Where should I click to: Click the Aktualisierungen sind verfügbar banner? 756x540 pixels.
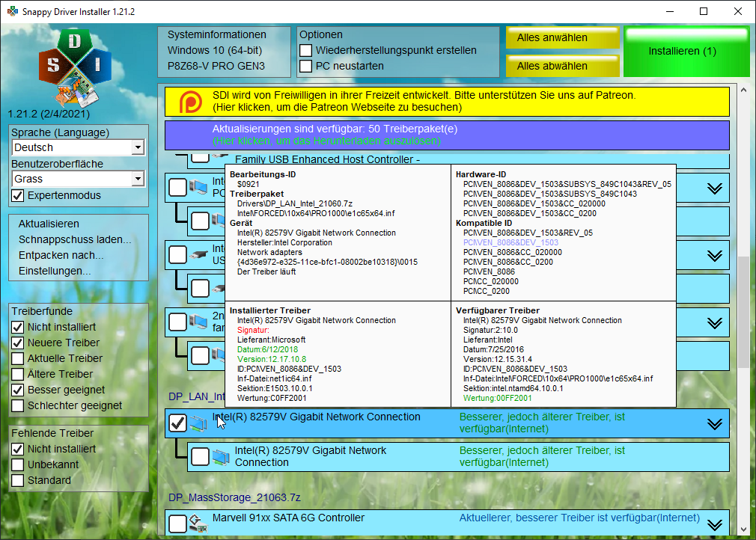tap(447, 135)
